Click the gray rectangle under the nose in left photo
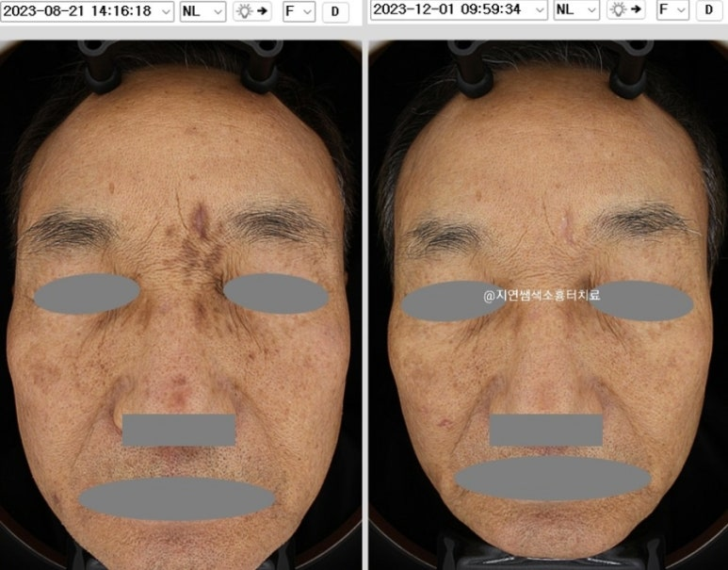 179,430
